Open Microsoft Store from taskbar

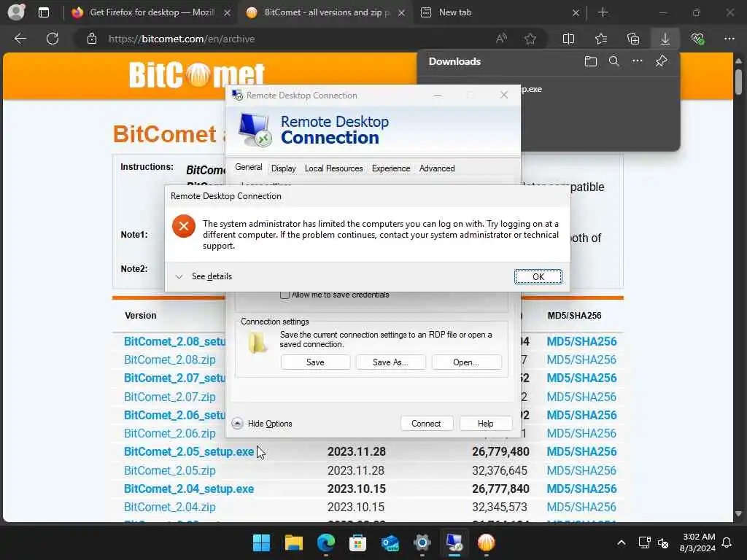pyautogui.click(x=357, y=542)
